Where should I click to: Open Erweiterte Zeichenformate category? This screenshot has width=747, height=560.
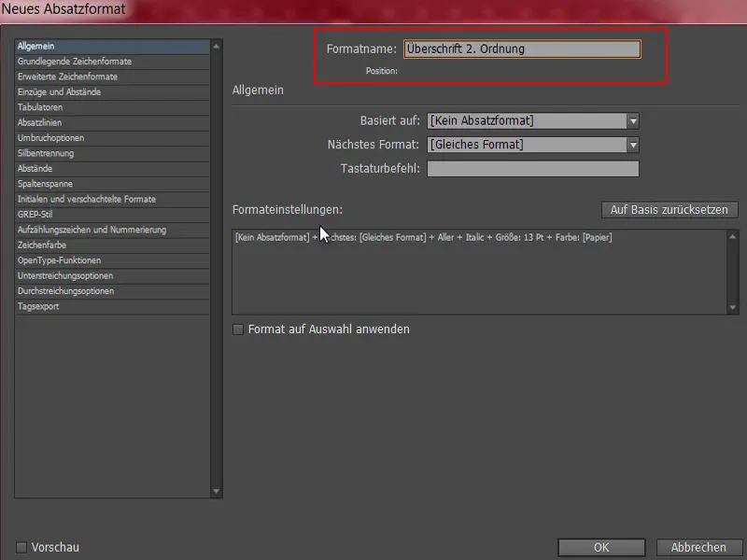coord(112,77)
